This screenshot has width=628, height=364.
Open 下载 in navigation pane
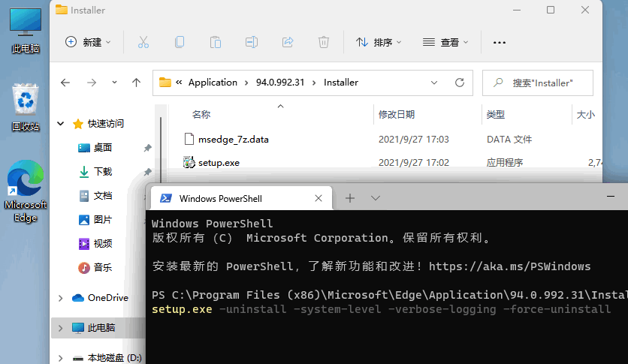click(103, 172)
